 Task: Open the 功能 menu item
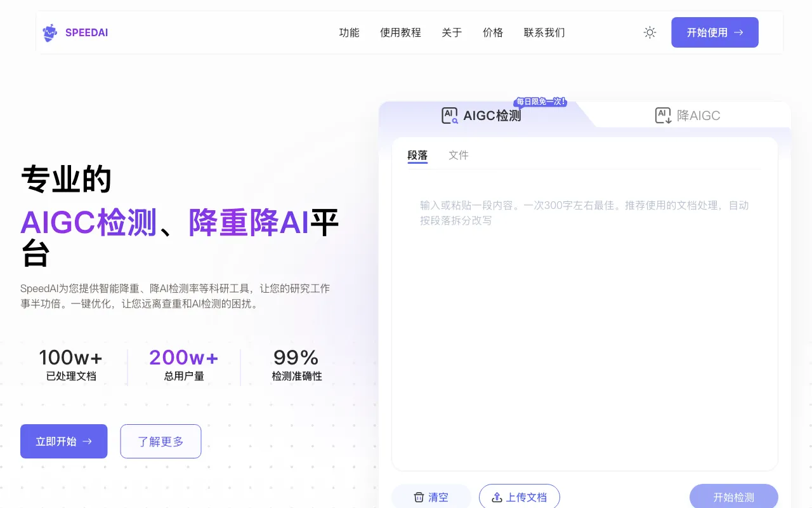coord(349,32)
